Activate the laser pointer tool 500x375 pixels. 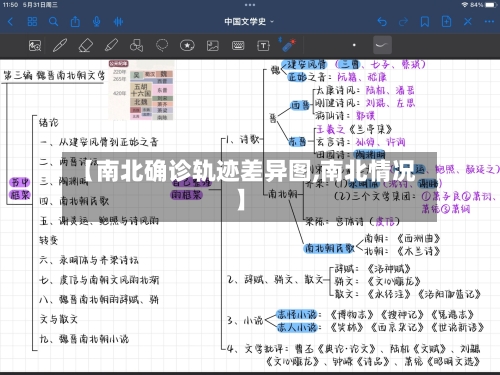[x=288, y=45]
